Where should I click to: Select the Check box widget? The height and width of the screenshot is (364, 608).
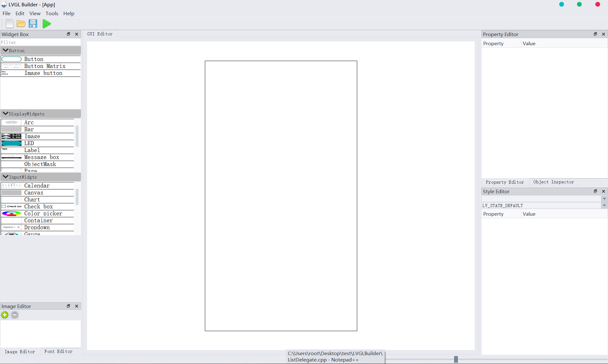coord(39,207)
